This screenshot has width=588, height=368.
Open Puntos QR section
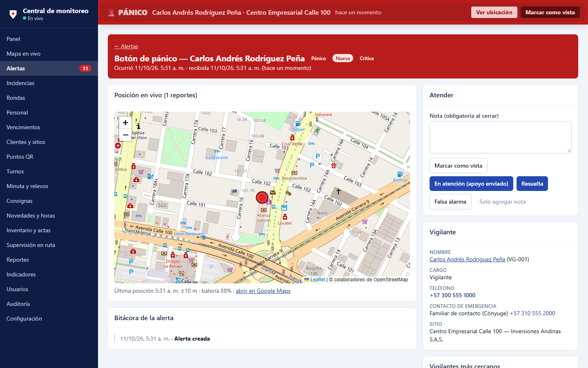[49, 157]
